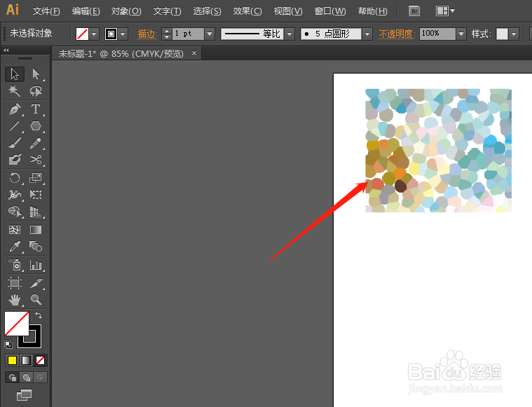Select the Perspective Grid tool
The width and height of the screenshot is (532, 407).
(x=36, y=212)
